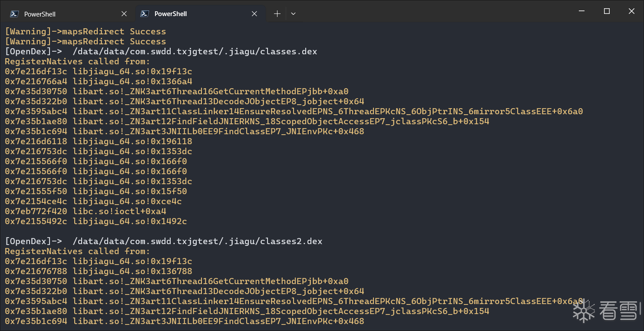Select the second PowerShell tab label
The width and height of the screenshot is (644, 331).
pos(171,14)
